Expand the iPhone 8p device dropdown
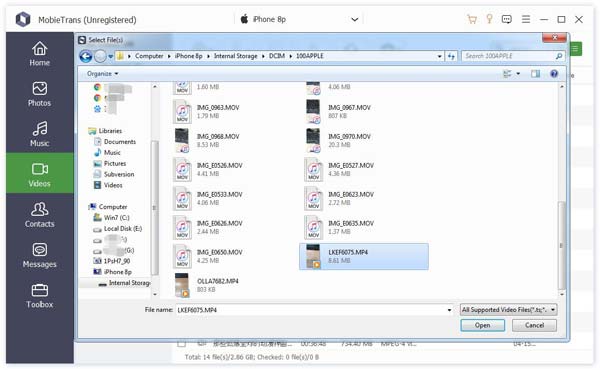This screenshot has height=370, width=600. 355,20
